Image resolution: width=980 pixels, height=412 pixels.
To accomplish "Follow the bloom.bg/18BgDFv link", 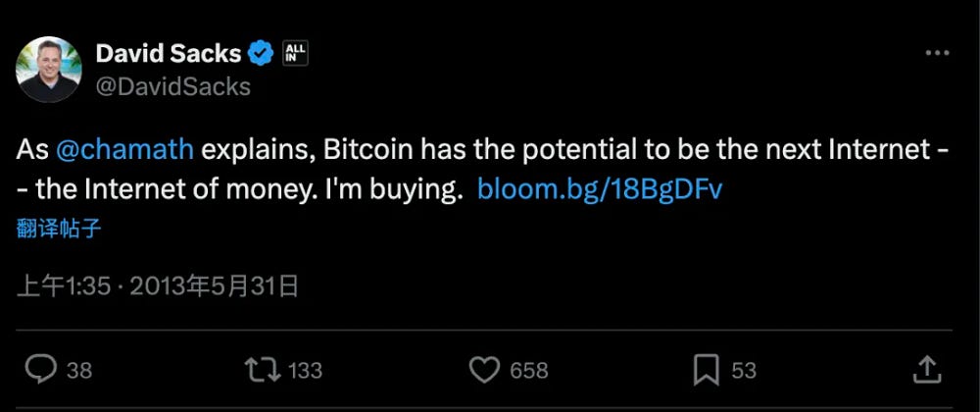I will (x=599, y=189).
